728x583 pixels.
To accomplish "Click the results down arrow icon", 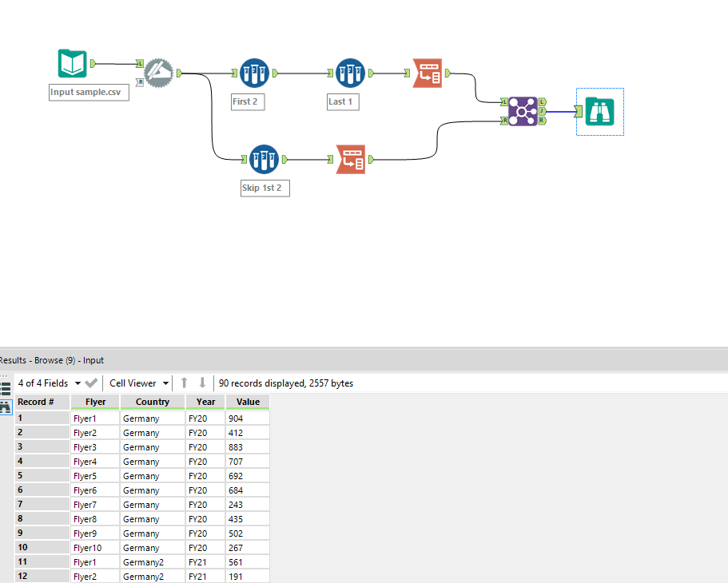I will 202,383.
